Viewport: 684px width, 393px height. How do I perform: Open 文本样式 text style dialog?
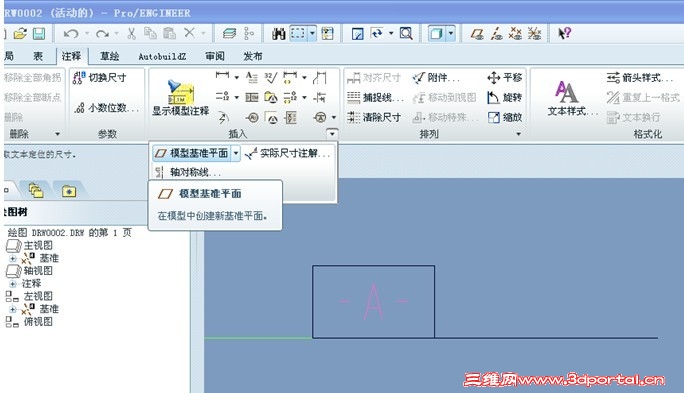coord(572,99)
